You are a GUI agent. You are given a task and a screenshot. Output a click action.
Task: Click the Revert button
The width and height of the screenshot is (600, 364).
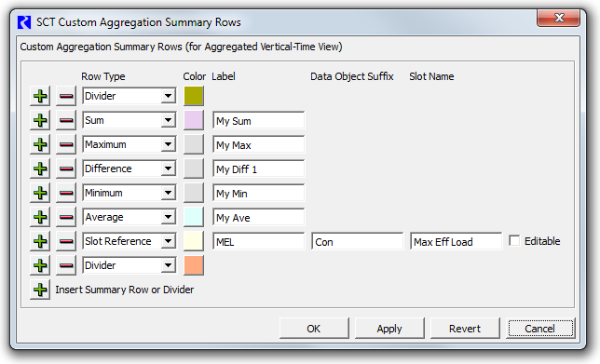point(465,329)
